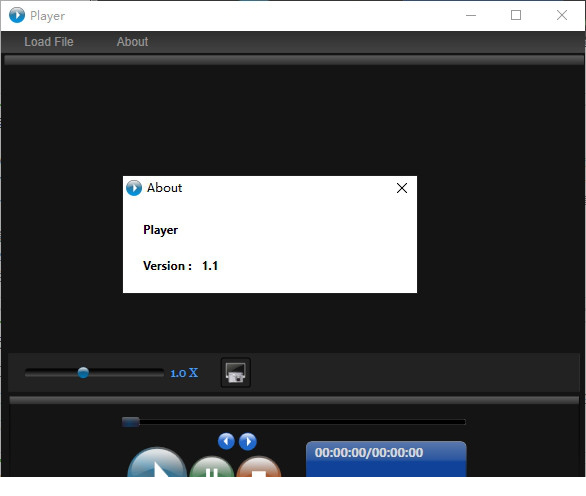Click the right end of speed slider track
Viewport: 586px width, 496px height.
coord(161,373)
